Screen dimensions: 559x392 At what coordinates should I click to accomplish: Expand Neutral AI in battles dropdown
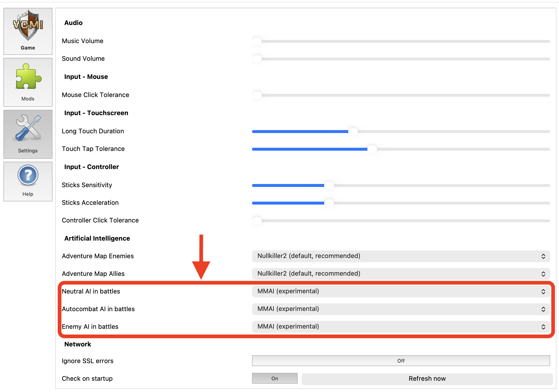pyautogui.click(x=401, y=291)
